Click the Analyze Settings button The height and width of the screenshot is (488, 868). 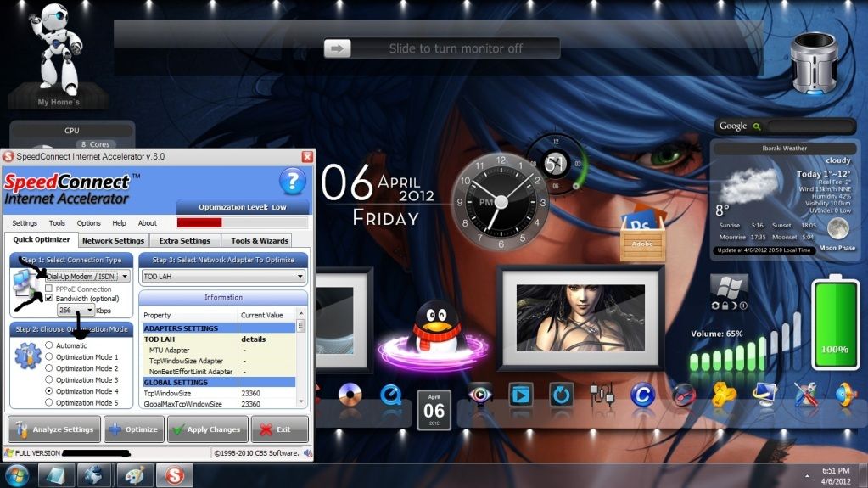pyautogui.click(x=54, y=429)
